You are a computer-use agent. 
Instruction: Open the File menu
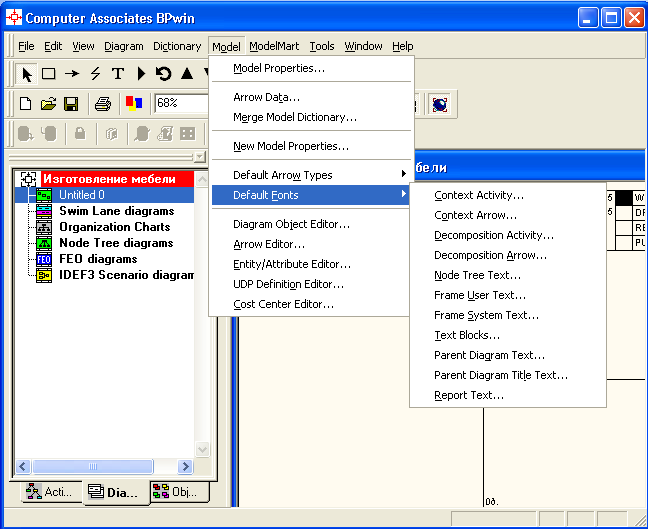pos(26,46)
